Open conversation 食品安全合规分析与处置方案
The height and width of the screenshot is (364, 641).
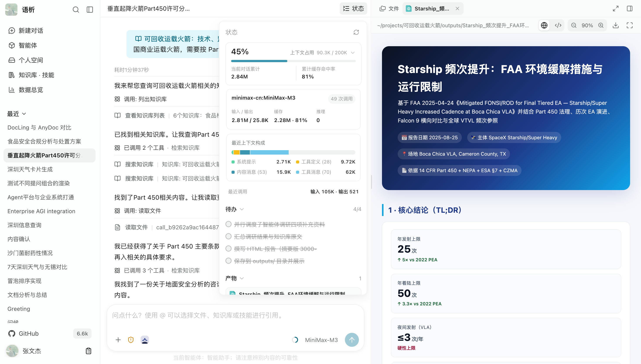44,141
